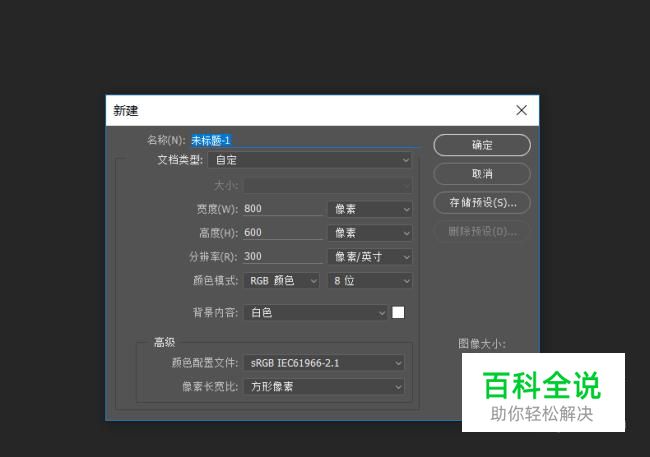Click the 取消 button
The width and height of the screenshot is (650, 457).
pyautogui.click(x=482, y=174)
